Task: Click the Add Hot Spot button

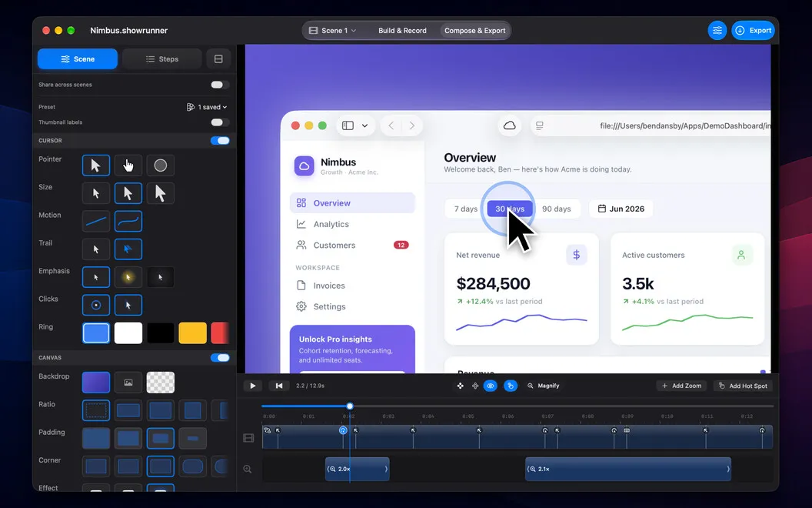Action: pos(743,386)
